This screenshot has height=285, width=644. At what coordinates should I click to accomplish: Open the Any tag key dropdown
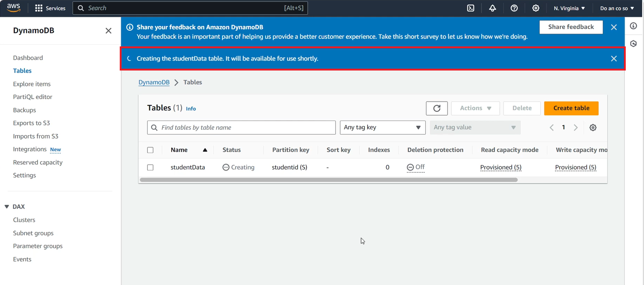pos(382,128)
